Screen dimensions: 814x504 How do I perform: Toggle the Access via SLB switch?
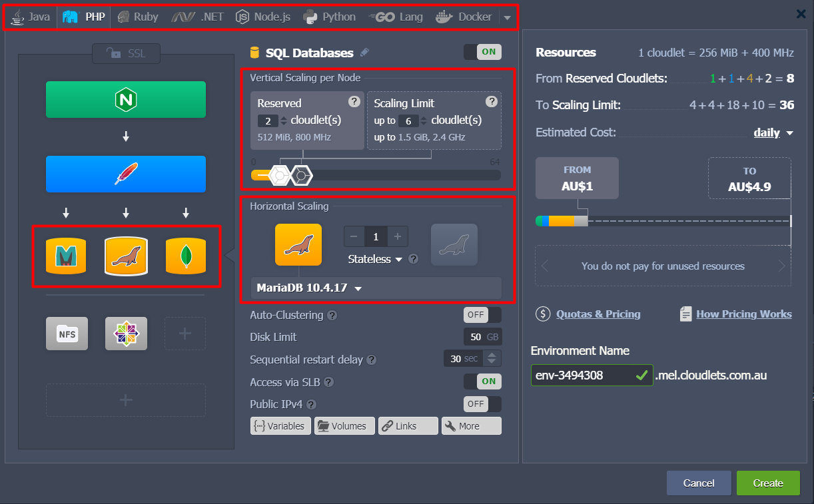[482, 381]
